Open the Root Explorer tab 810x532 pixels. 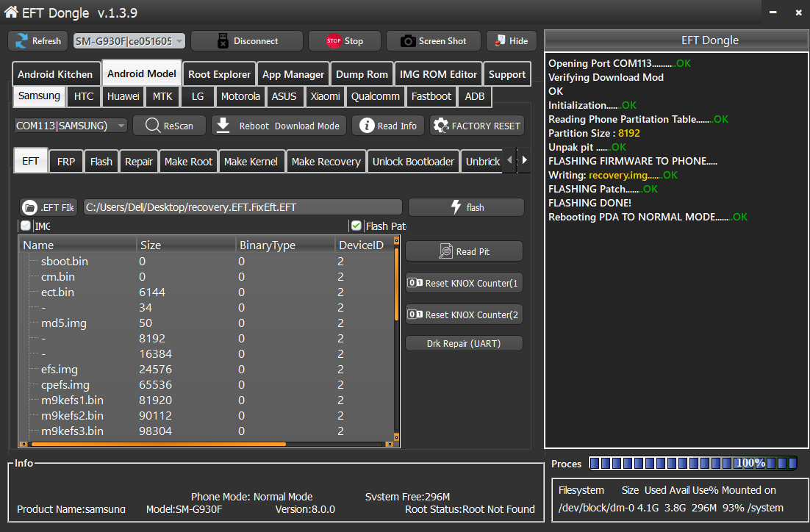coord(219,74)
